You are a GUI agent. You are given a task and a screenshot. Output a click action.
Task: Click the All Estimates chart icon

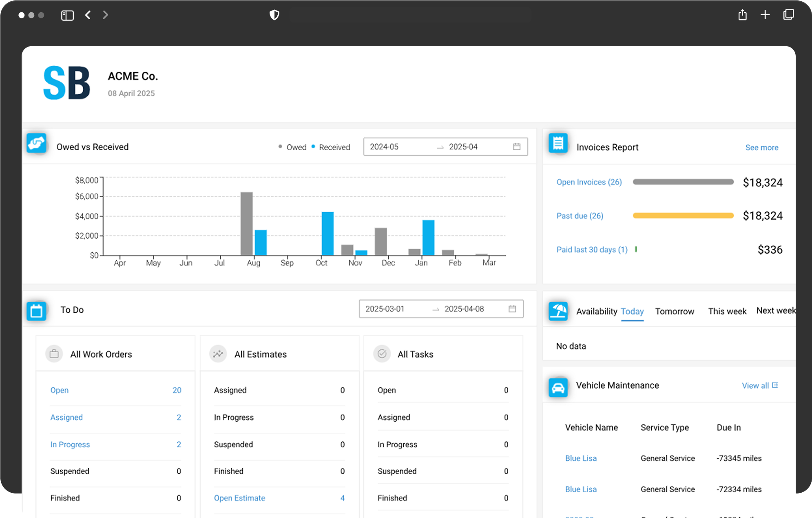[218, 354]
